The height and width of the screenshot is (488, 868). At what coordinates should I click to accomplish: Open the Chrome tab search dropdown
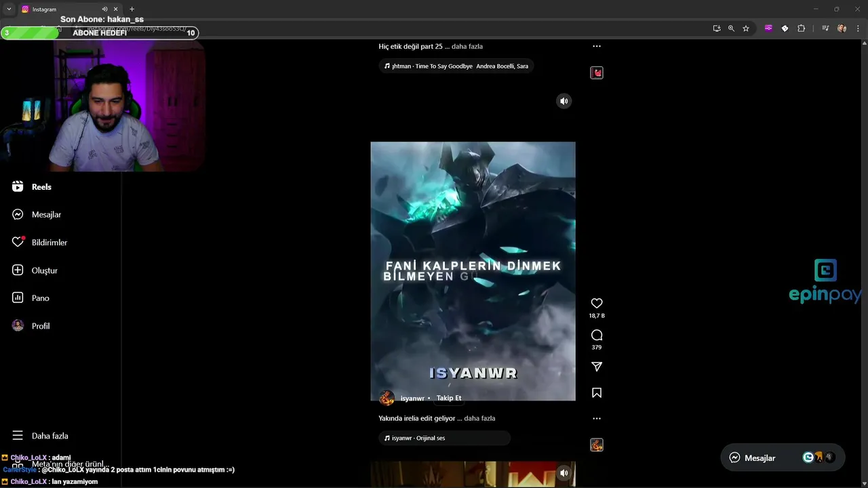point(9,9)
